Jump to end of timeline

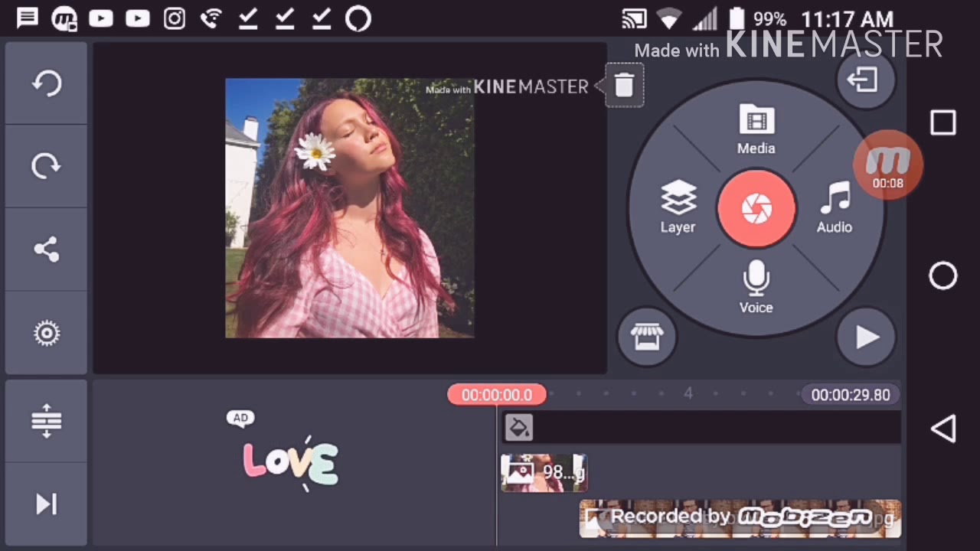coord(46,504)
